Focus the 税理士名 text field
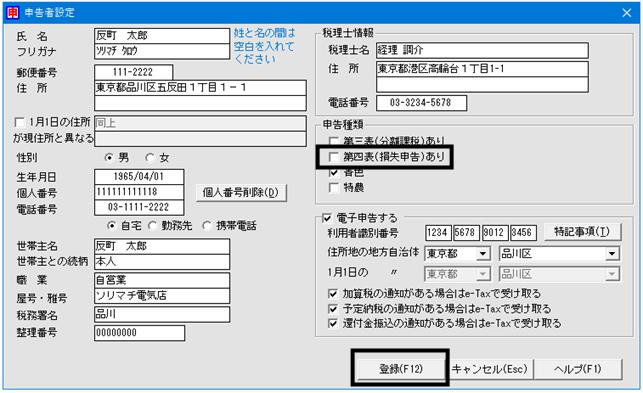 click(482, 50)
